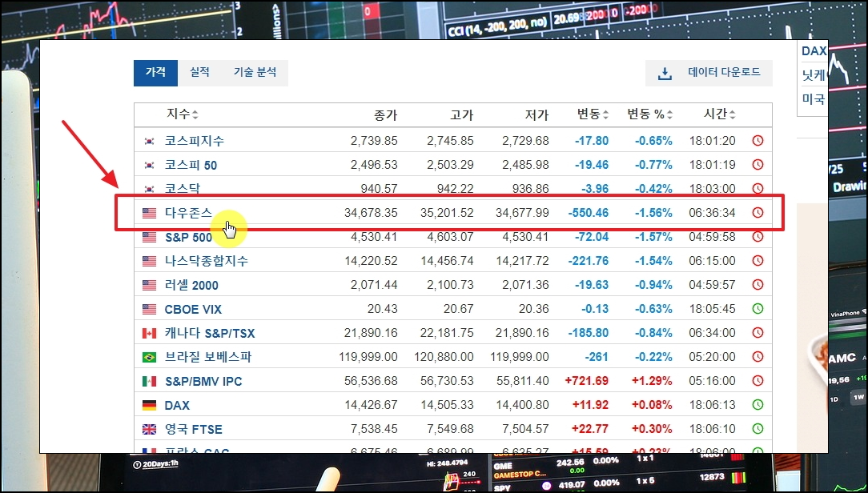Click the green clock icon on DAX row
The image size is (868, 493).
757,405
